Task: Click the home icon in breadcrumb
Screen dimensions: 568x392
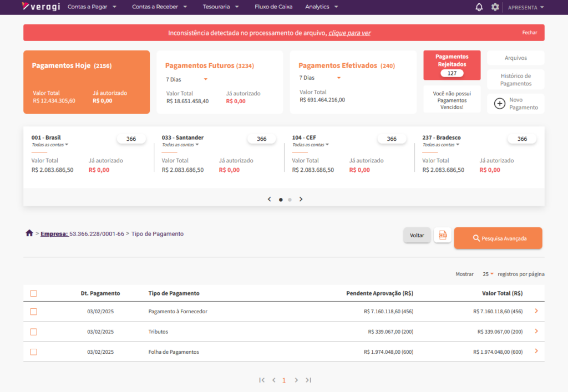Action: 29,233
